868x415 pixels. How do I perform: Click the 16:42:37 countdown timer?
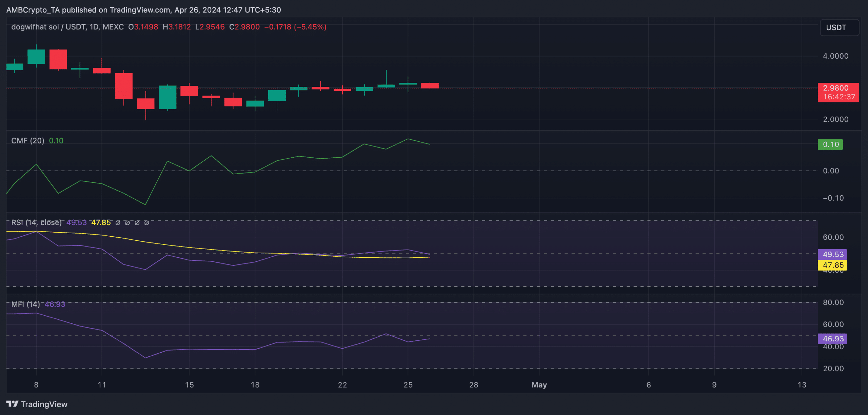[x=839, y=97]
